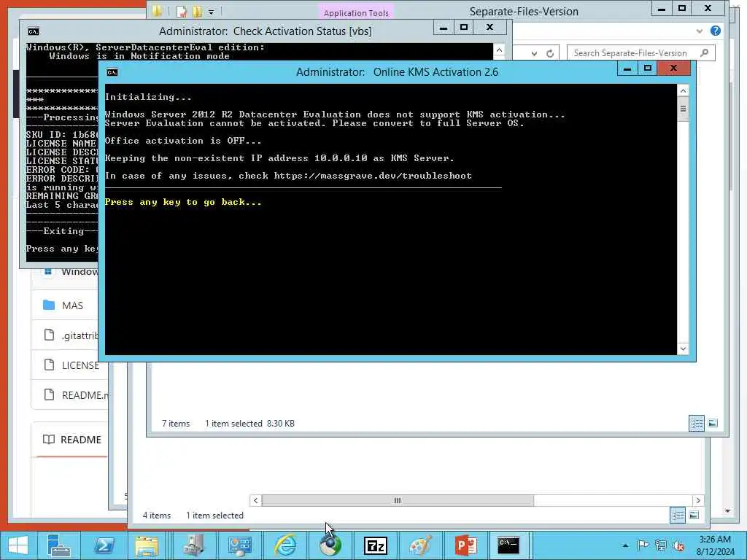Image resolution: width=747 pixels, height=560 pixels.
Task: Click the left arrow of horizontal scrollbar
Action: pyautogui.click(x=255, y=500)
